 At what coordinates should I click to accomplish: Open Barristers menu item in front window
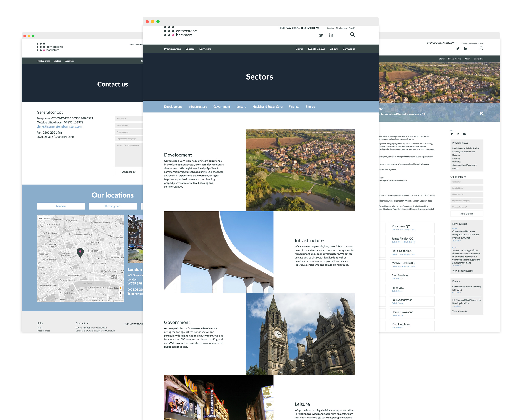[x=205, y=49]
